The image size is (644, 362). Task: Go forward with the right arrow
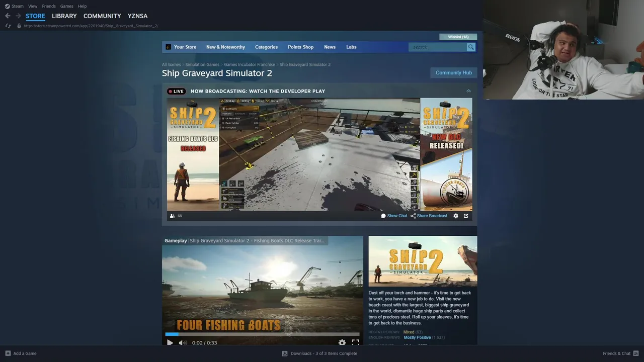(x=18, y=16)
